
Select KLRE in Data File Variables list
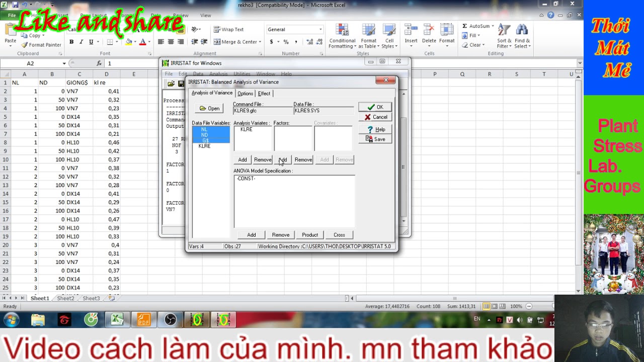[204, 146]
